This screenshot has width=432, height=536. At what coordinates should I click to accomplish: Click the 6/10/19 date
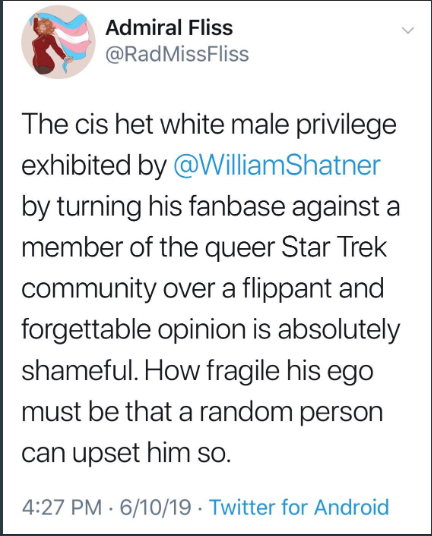(x=155, y=507)
